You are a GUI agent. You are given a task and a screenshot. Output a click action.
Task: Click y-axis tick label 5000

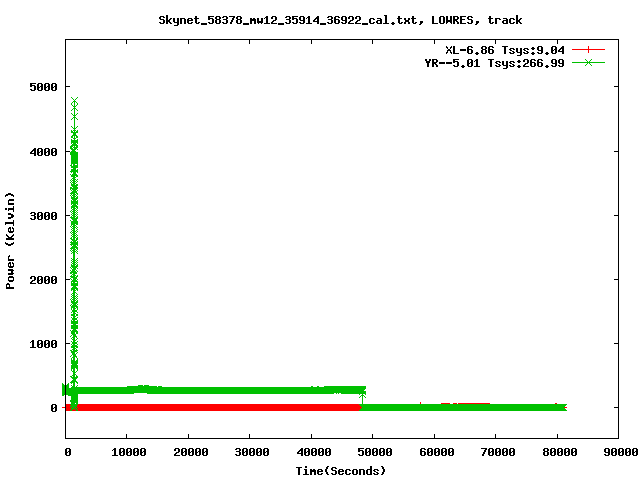[43, 87]
